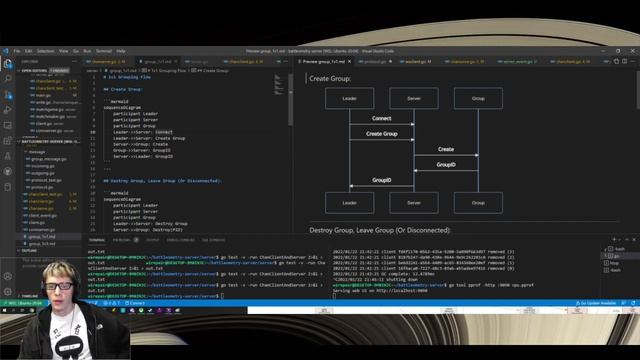
Task: Expand the Outline section
Action: [29, 250]
